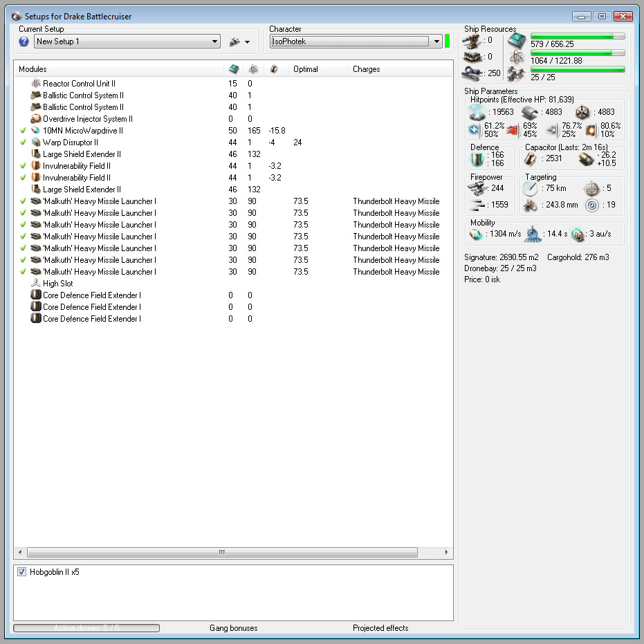Click the first Thunderbolt Heavy Missile charge
This screenshot has height=644, width=644.
(396, 201)
